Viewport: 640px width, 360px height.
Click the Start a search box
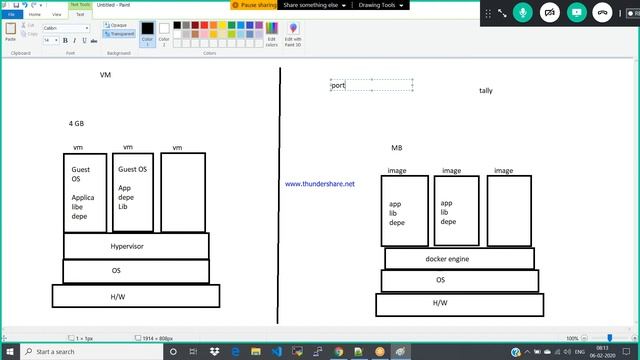pos(91,351)
